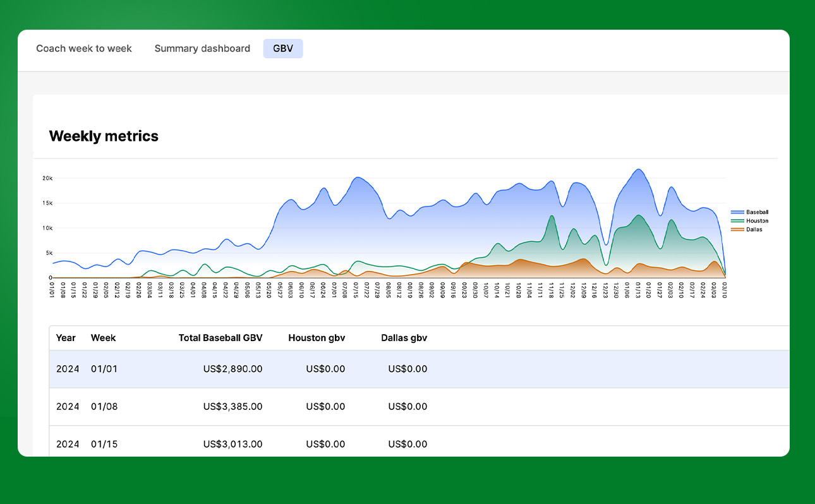Screen dimensions: 815x504
Task: Click the blue Baseball legend line marker
Action: click(x=737, y=212)
